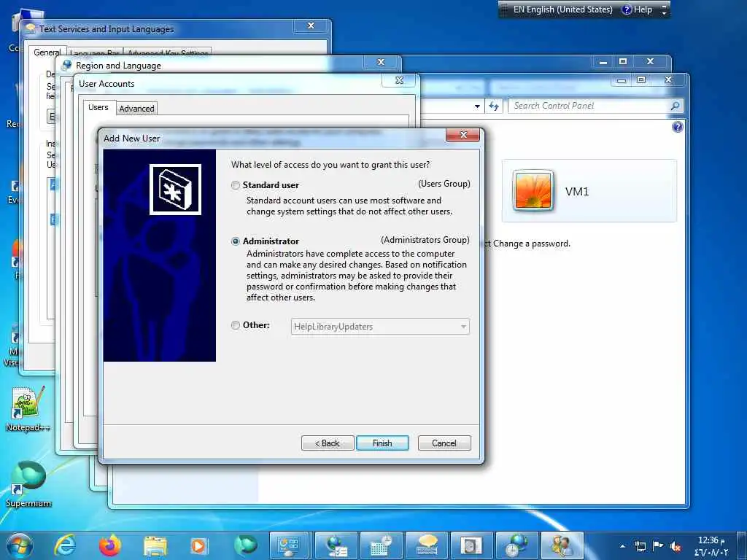
Task: Launch Internet Explorer from taskbar
Action: [65, 545]
